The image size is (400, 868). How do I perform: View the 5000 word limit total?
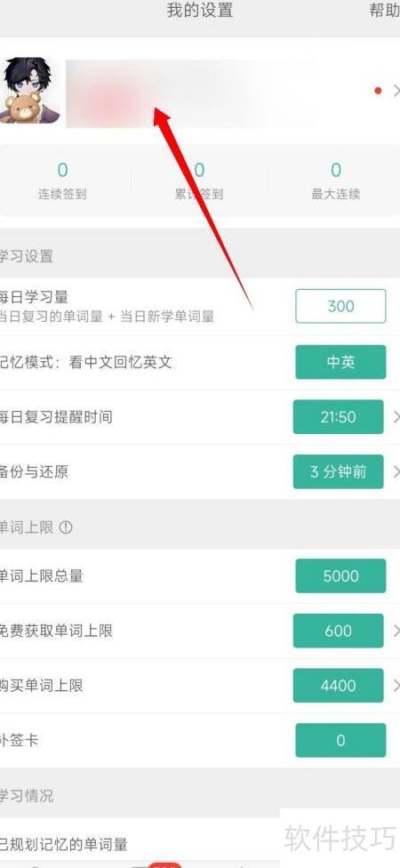coord(340,576)
